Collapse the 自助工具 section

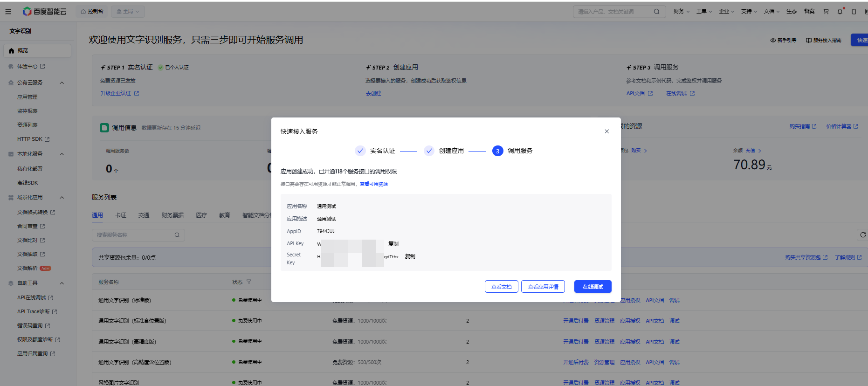click(x=62, y=283)
